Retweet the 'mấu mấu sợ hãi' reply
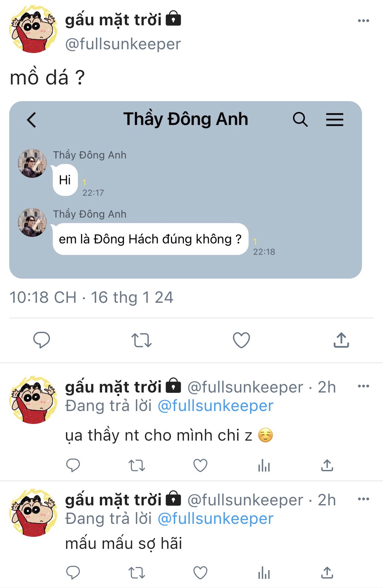The height and width of the screenshot is (588, 383). (137, 573)
